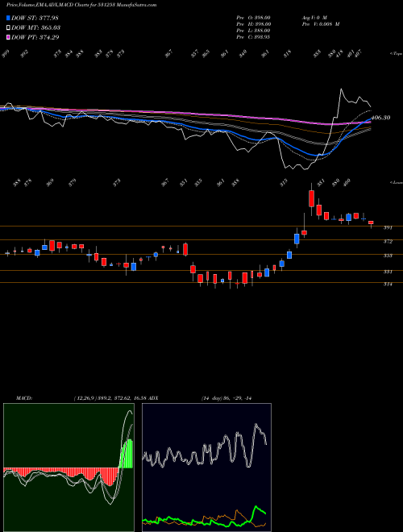Click the 372 price level label
Image resolution: width=403 pixels, height=532 pixels.
tap(388, 242)
